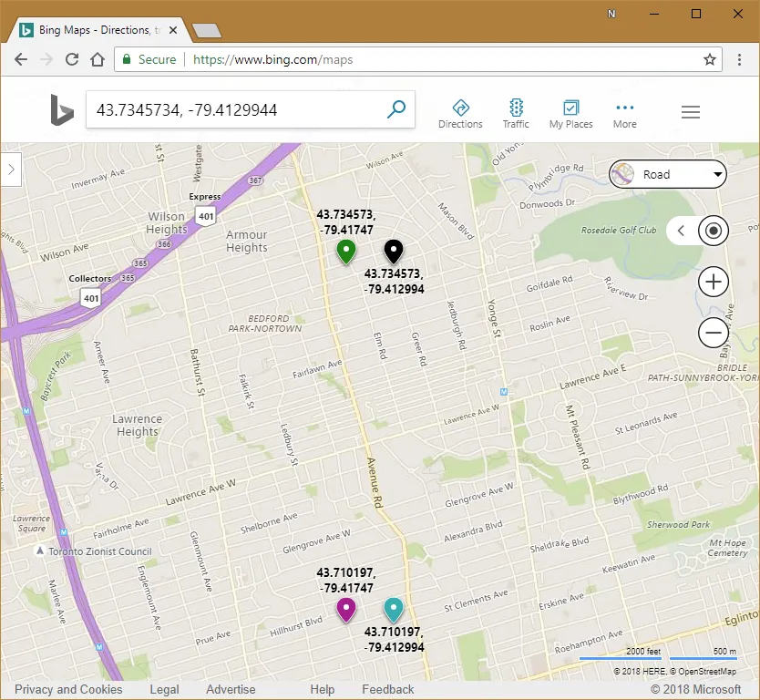The height and width of the screenshot is (700, 760).
Task: Open Directions
Action: [460, 115]
